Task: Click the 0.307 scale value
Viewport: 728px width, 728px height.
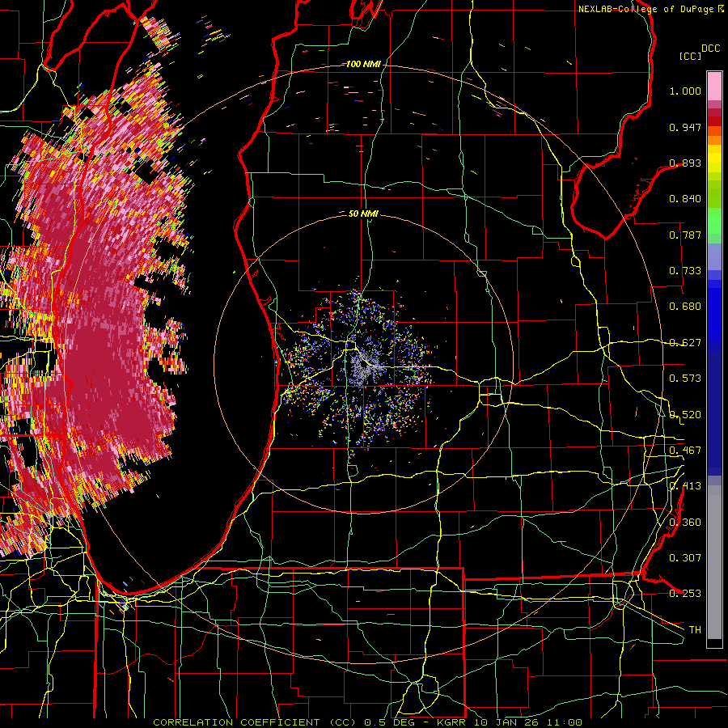Action: click(685, 558)
